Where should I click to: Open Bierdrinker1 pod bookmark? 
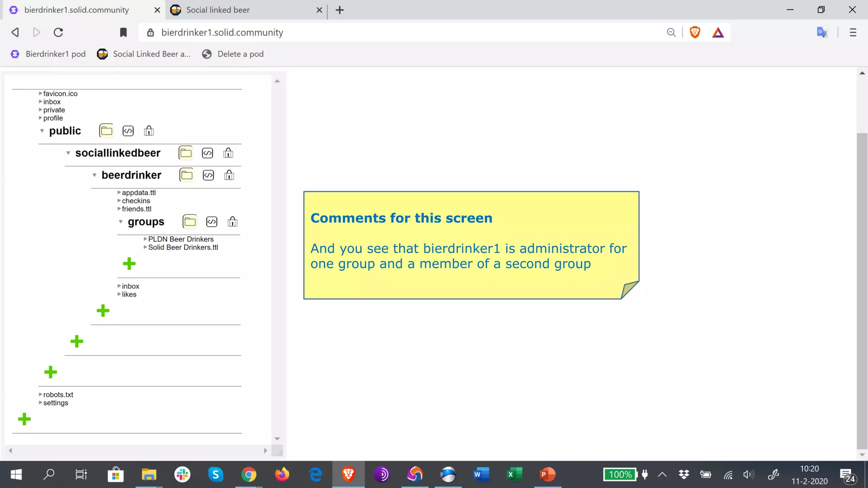point(48,54)
